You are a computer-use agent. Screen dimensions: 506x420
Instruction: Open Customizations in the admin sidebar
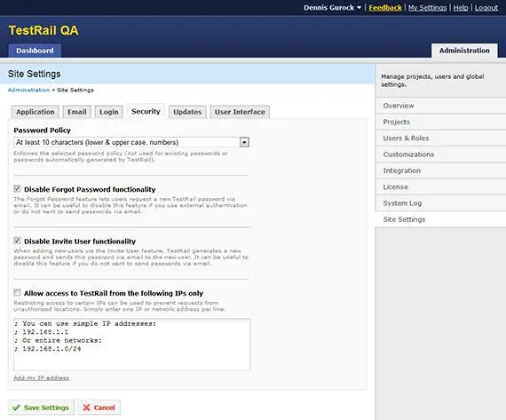point(440,155)
